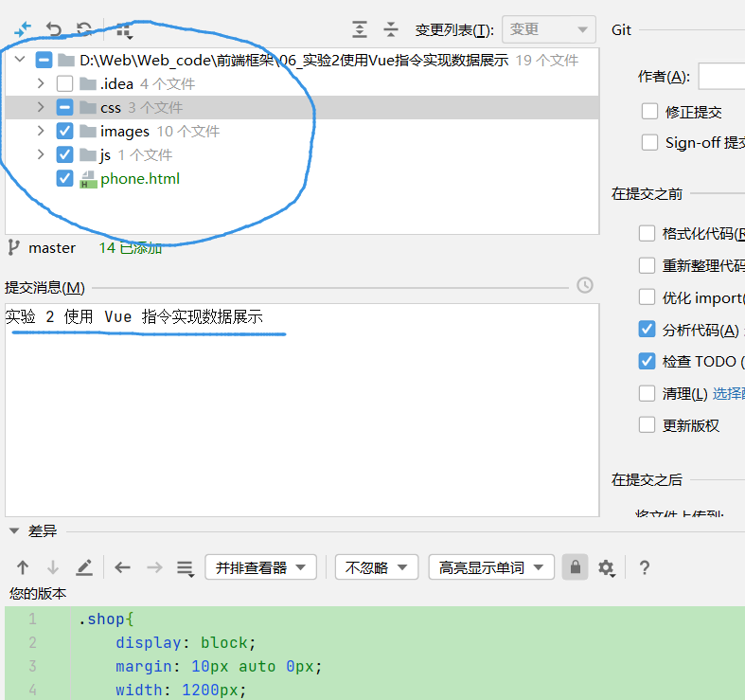Click the refresh changes icon
The image size is (745, 700).
click(x=84, y=30)
